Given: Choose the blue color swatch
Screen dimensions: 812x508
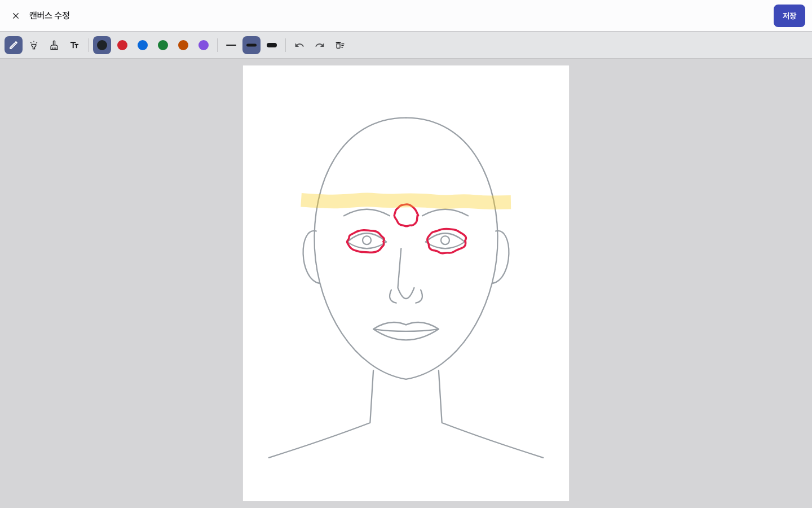Looking at the screenshot, I should click(x=143, y=45).
